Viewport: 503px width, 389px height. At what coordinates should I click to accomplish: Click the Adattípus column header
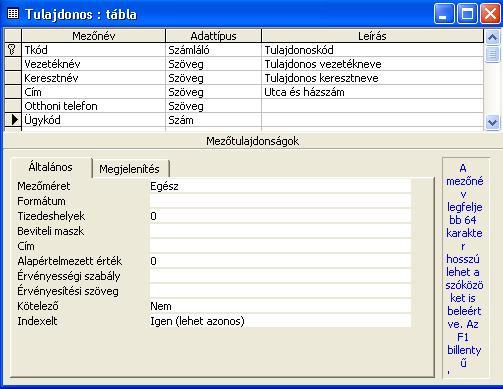213,36
